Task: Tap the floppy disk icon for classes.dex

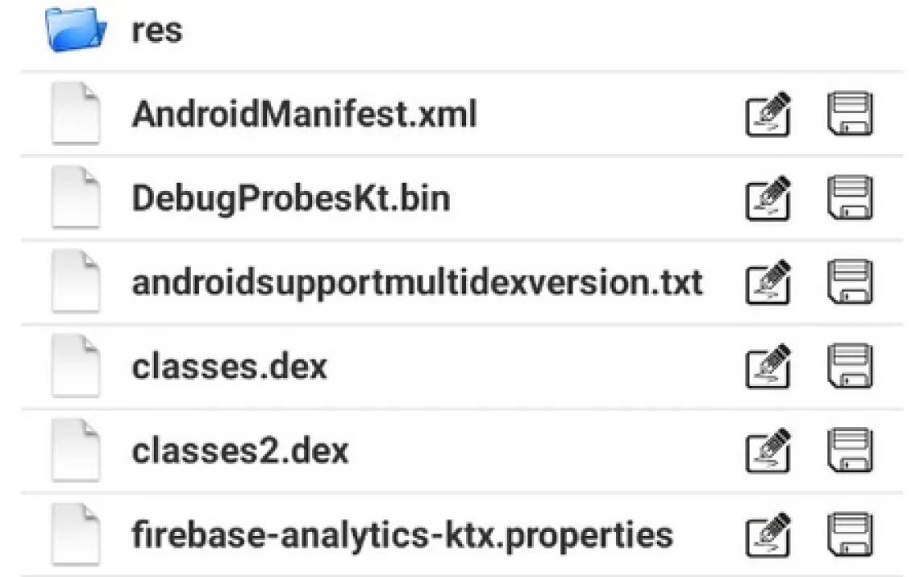Action: [x=850, y=367]
